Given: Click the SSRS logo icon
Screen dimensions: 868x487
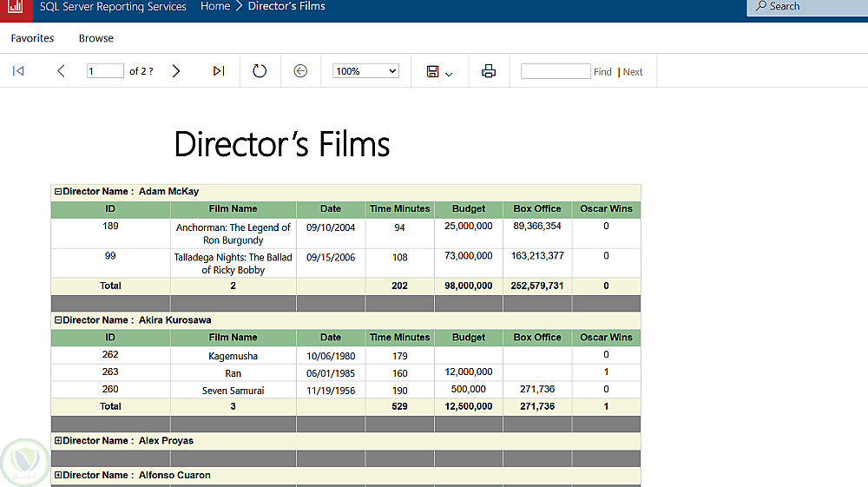Looking at the screenshot, I should tap(16, 8).
